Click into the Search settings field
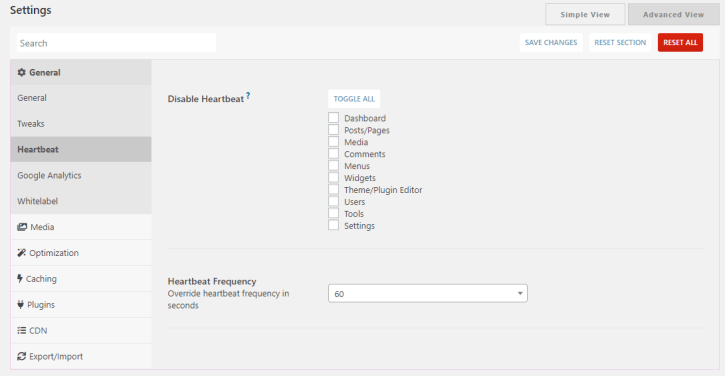This screenshot has width=725, height=376. (x=116, y=43)
